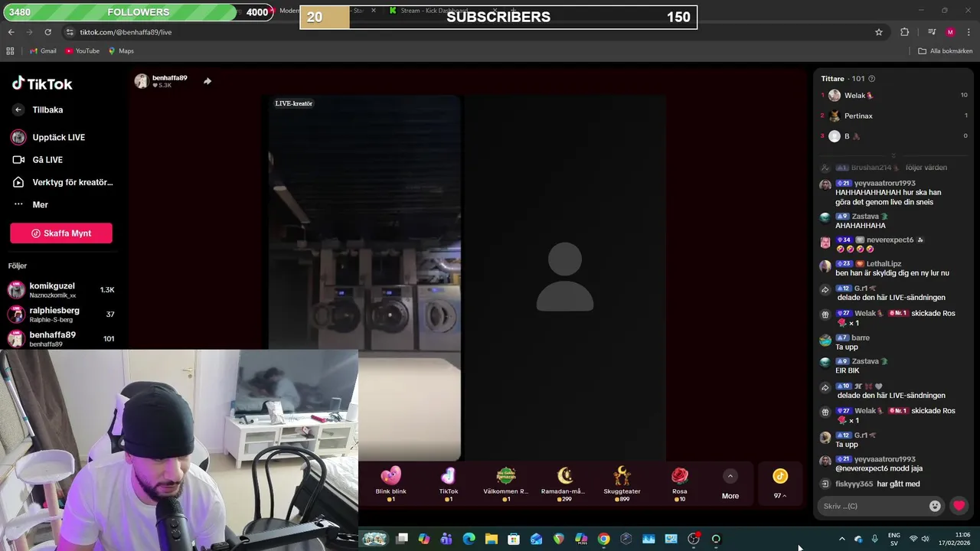Send the Välkommen R... gift
Viewport: 980px width, 551px height.
pyautogui.click(x=506, y=484)
